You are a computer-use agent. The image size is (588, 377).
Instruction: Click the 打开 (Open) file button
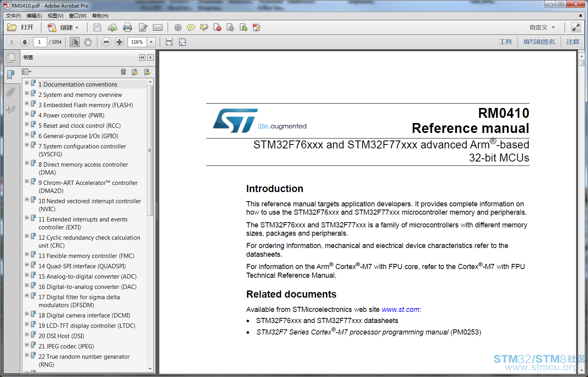coord(21,27)
